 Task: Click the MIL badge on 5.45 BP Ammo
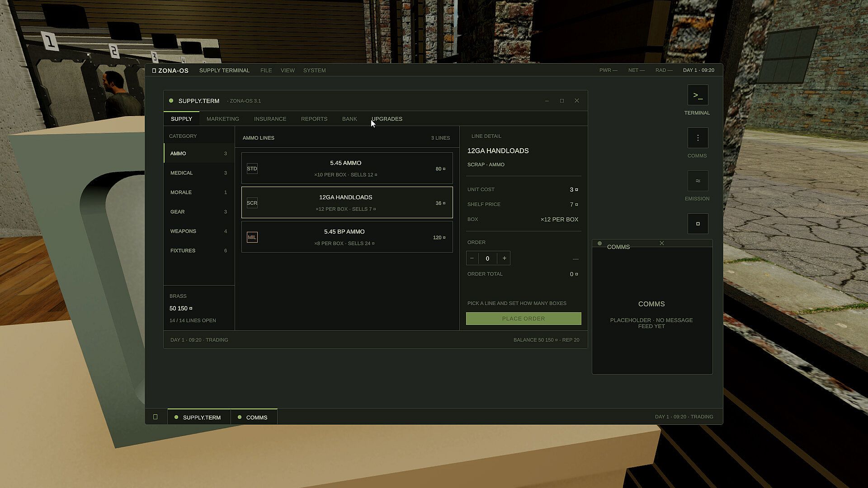252,237
